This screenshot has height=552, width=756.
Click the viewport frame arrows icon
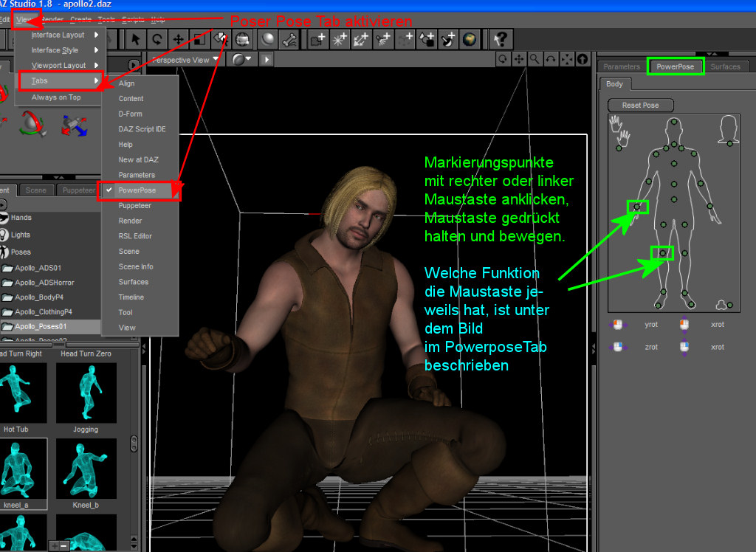[x=566, y=59]
